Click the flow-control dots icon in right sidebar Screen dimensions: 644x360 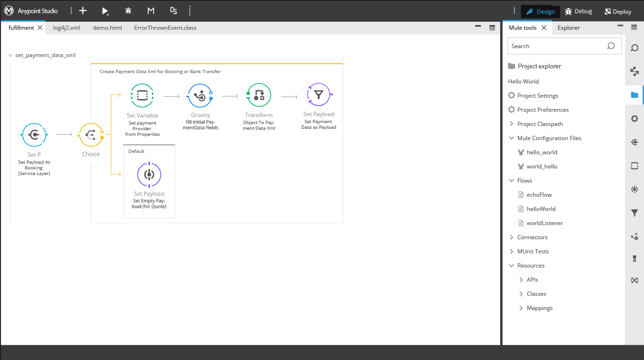tap(635, 236)
